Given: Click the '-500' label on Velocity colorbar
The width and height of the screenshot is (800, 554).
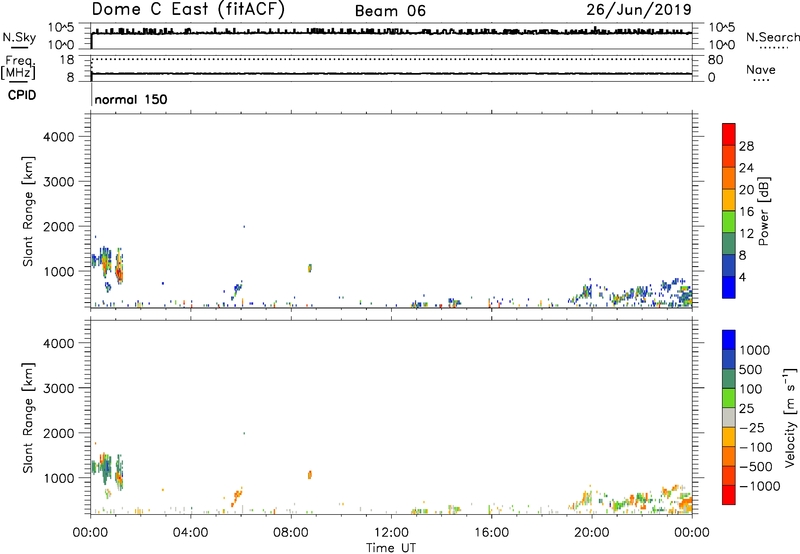Looking at the screenshot, I should tap(756, 466).
